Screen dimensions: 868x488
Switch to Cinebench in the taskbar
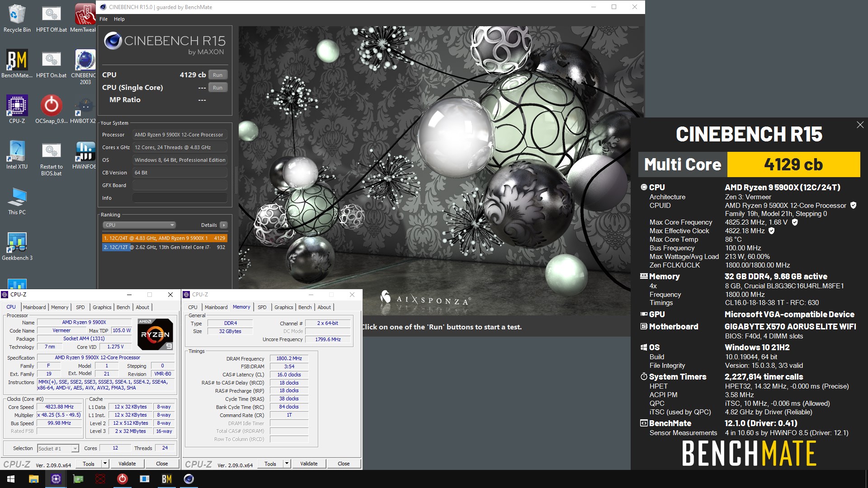[189, 479]
